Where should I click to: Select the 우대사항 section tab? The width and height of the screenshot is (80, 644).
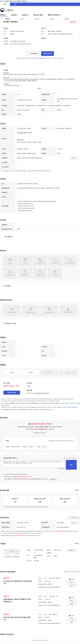coord(37,19)
